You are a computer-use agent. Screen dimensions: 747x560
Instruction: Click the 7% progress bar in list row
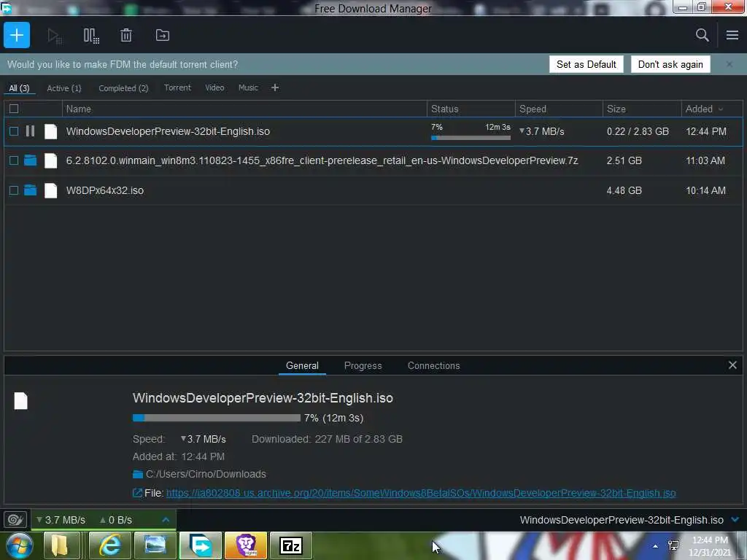pos(471,138)
